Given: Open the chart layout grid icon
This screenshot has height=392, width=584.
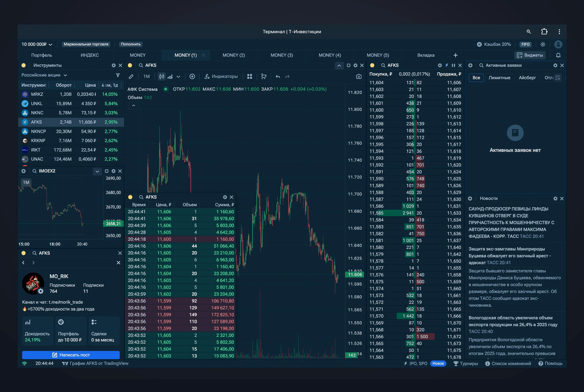Looking at the screenshot, I should (x=249, y=76).
